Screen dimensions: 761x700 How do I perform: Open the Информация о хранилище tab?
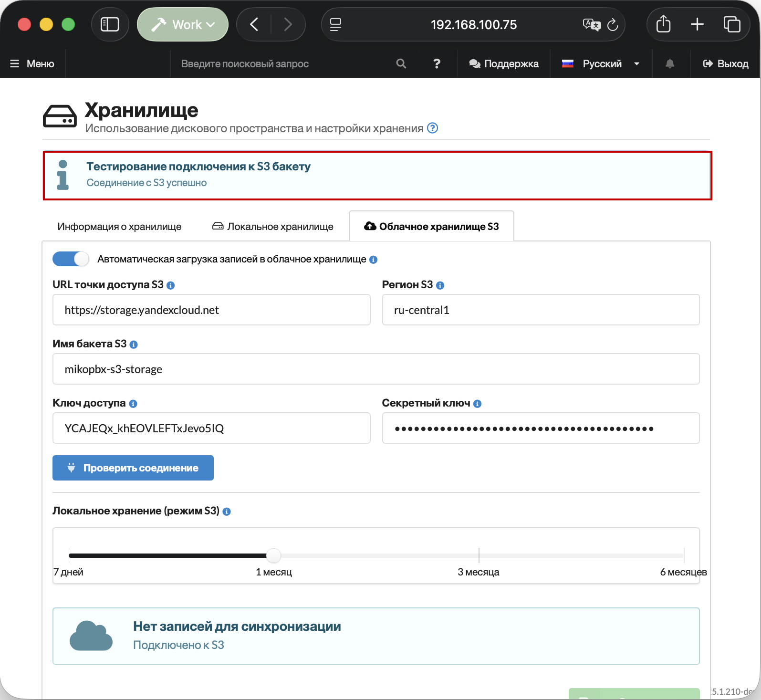click(119, 226)
